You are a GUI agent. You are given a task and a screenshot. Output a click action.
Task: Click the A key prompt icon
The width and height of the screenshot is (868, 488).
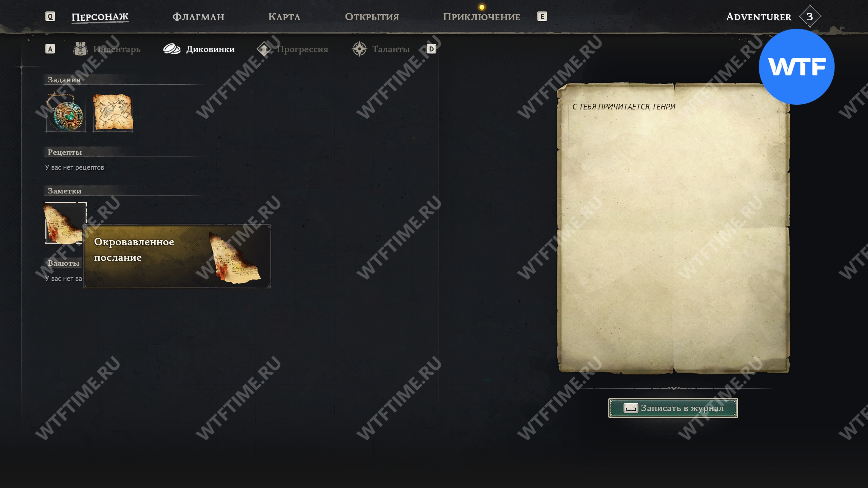50,49
